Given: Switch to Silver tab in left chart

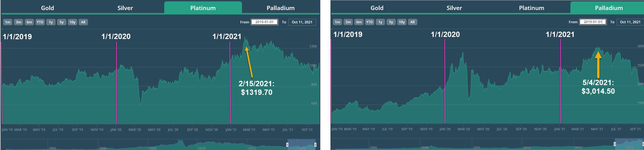Looking at the screenshot, I should (125, 8).
